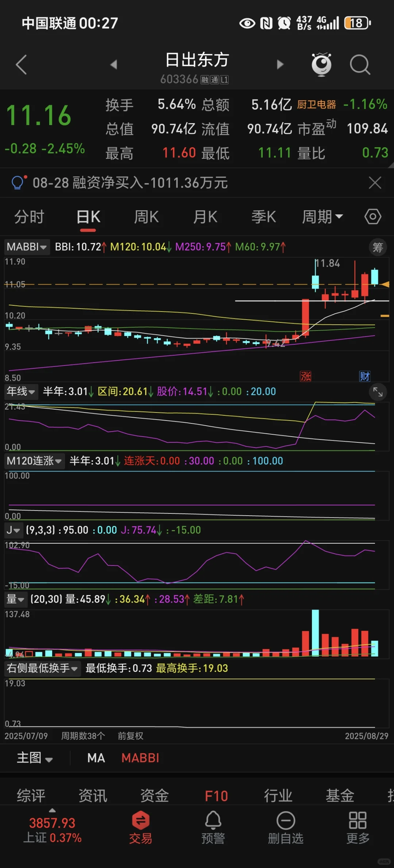Image resolution: width=394 pixels, height=868 pixels.
Task: Open the 量 volume indicator dropdown
Action: pyautogui.click(x=15, y=599)
